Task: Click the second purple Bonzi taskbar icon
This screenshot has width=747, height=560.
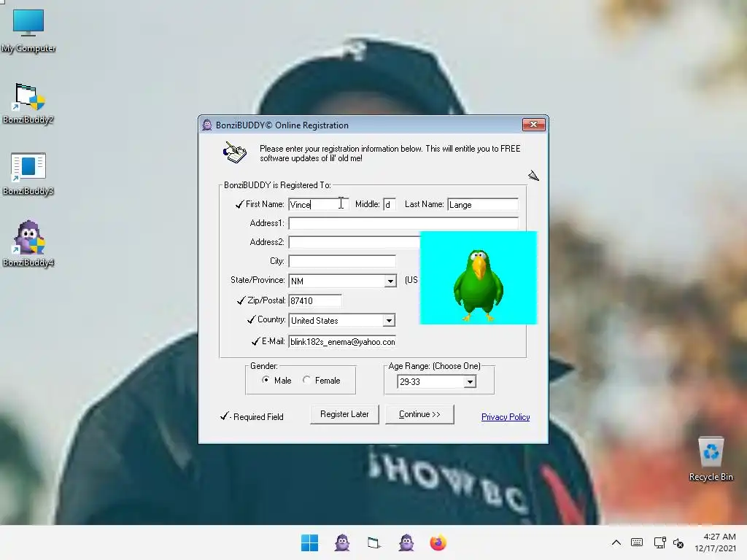Action: [406, 542]
